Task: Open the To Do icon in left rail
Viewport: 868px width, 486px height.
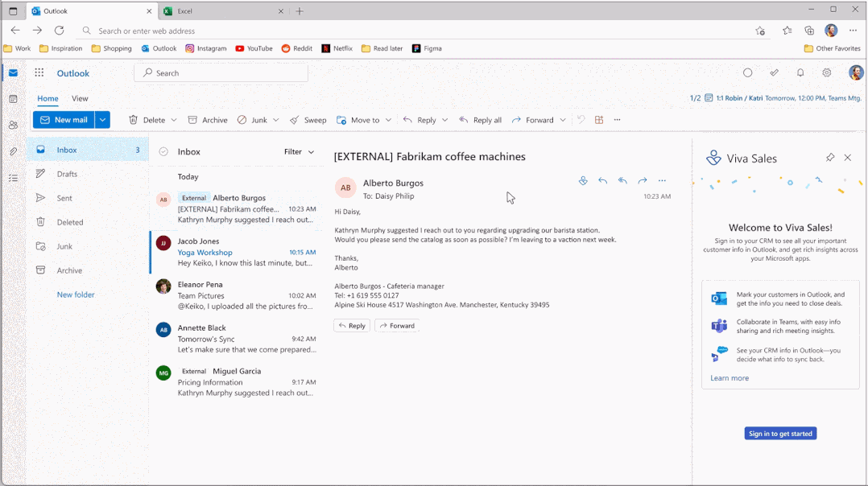Action: [13, 178]
